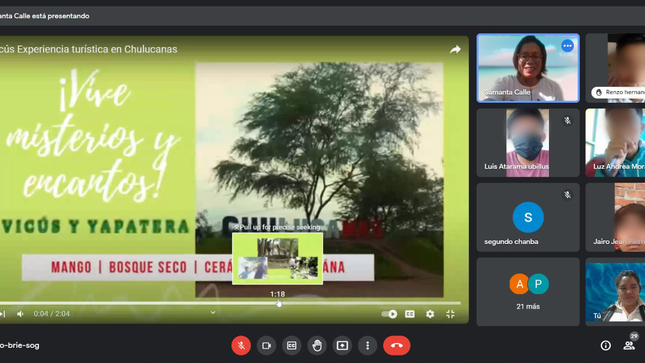
Task: Open more options three-dot menu
Action: click(x=367, y=345)
